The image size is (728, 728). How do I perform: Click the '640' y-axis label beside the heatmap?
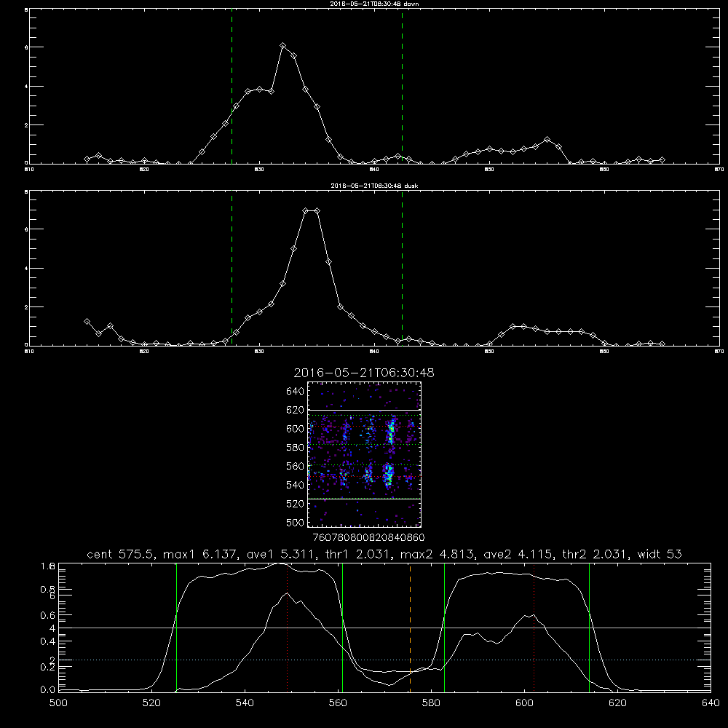point(296,392)
